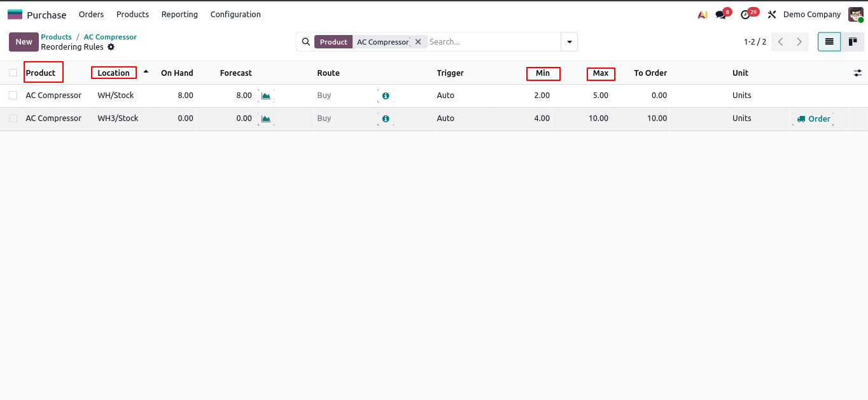Open the AI assistant icon in top bar

tap(703, 15)
